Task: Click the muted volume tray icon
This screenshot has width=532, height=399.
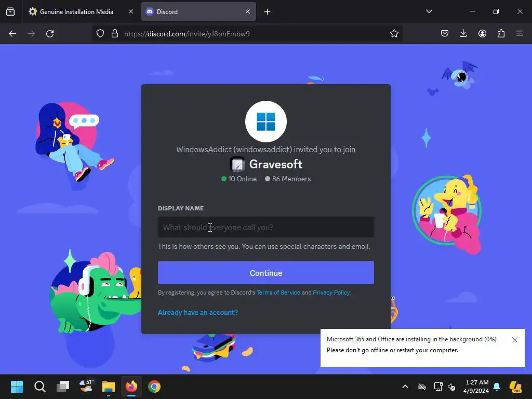Action: (x=451, y=387)
